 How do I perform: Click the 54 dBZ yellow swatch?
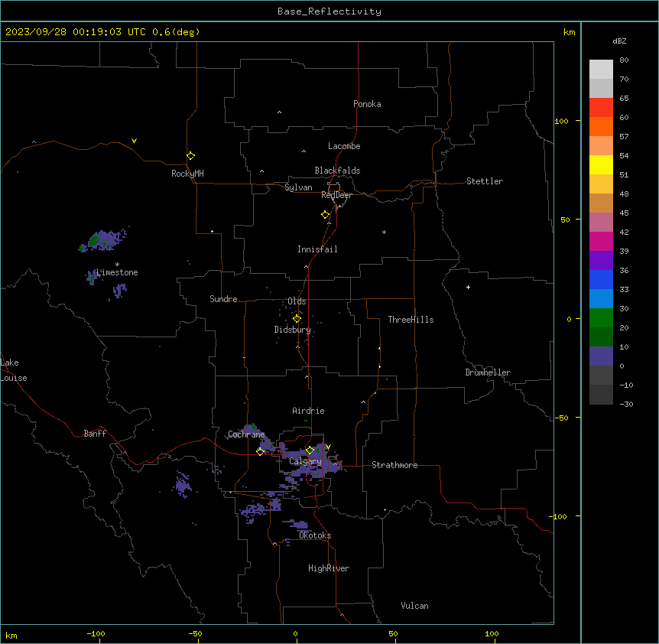coord(601,164)
